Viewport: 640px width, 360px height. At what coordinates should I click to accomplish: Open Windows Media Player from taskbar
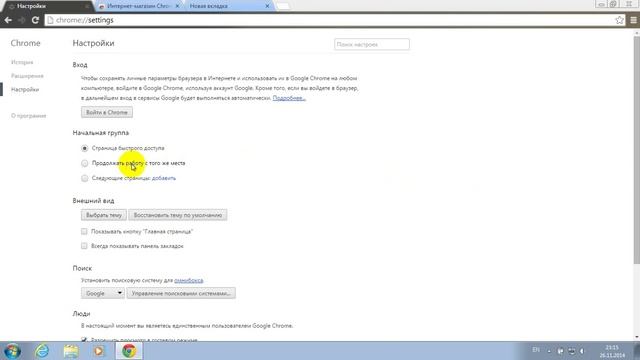point(99,351)
